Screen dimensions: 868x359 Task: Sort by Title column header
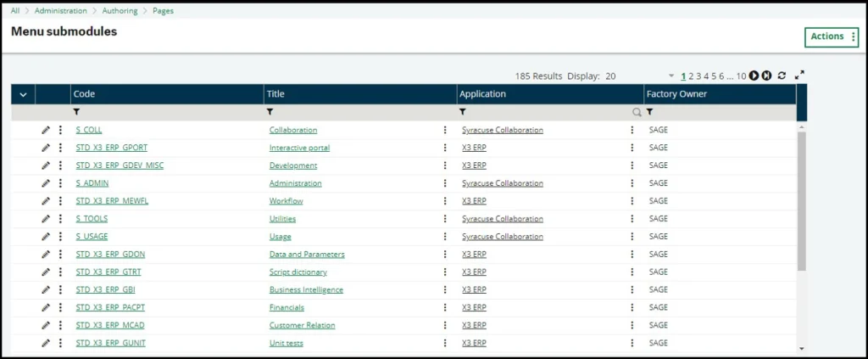[x=360, y=94]
